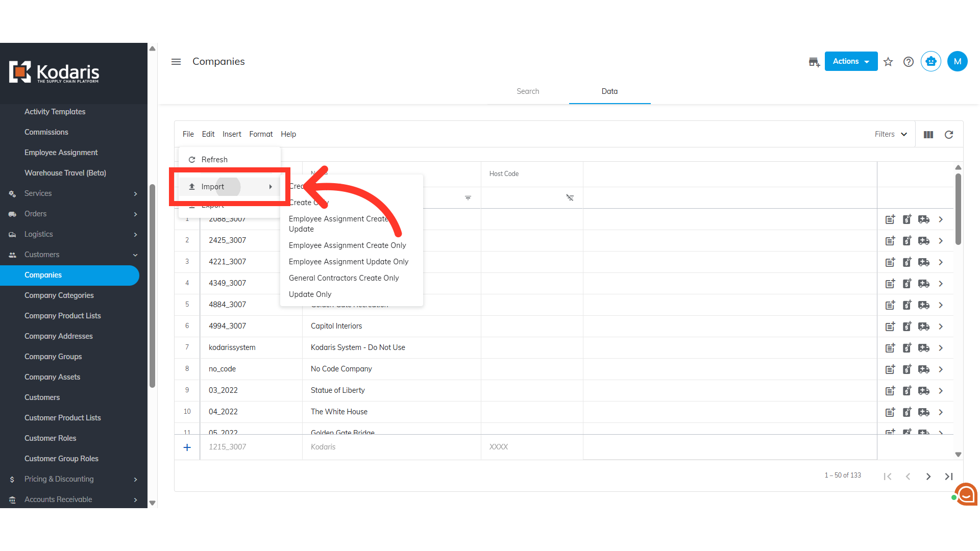Click the hamburger menu icon beside Companies
Screen dimensions: 980x551
pos(176,62)
